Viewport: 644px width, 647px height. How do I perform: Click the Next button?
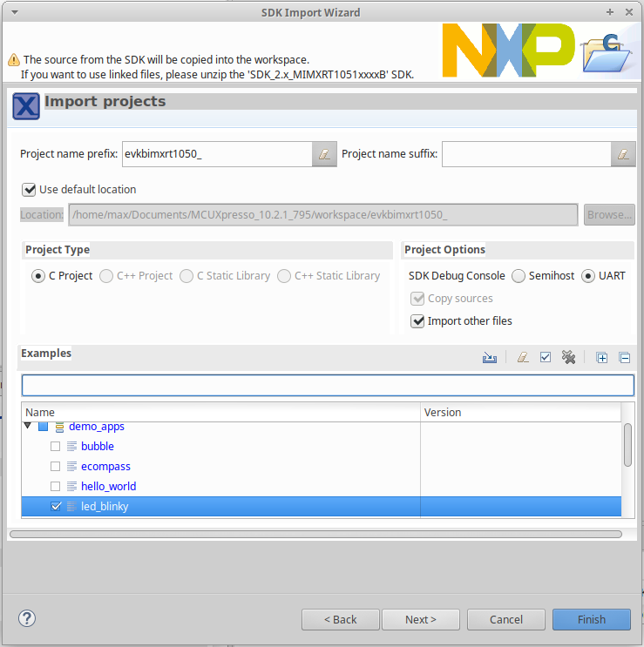pyautogui.click(x=421, y=619)
